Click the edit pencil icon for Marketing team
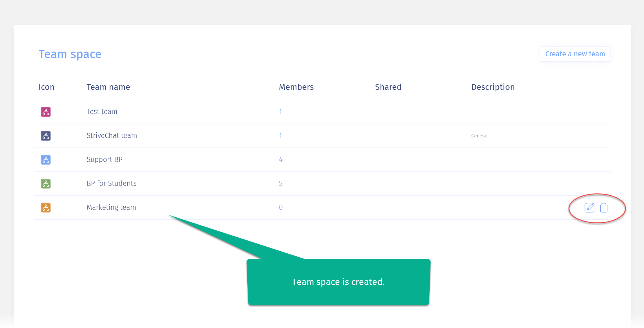Screen dimensions: 644x328 click(589, 207)
